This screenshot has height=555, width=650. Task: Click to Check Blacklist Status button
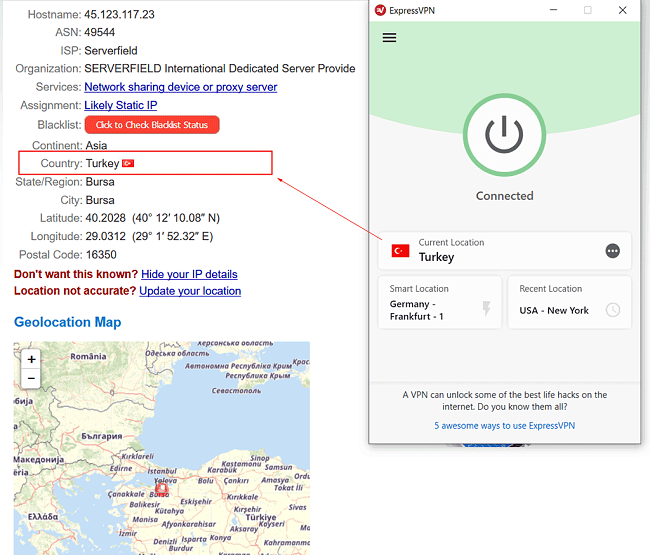pos(152,125)
